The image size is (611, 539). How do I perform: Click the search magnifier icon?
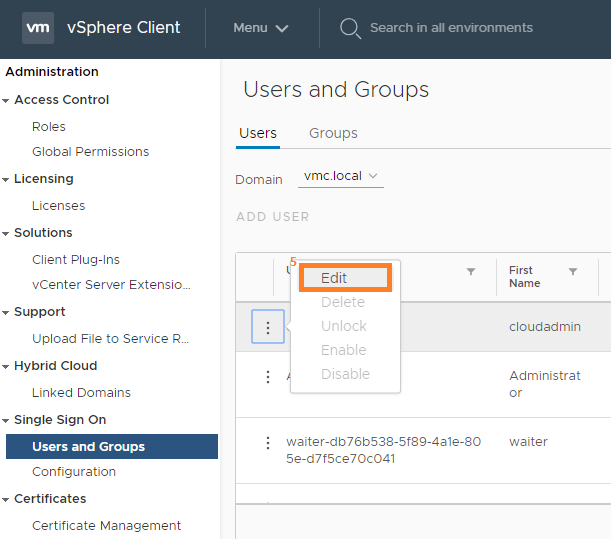pyautogui.click(x=350, y=28)
